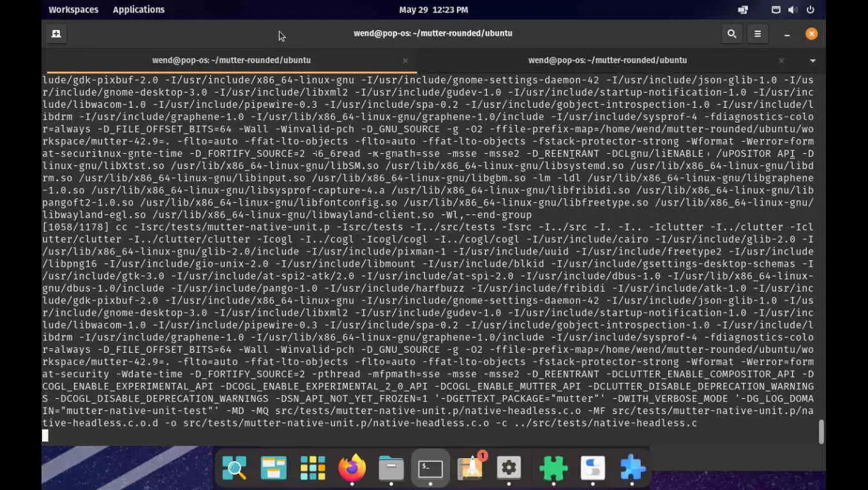The height and width of the screenshot is (490, 868).
Task: Show the applications grid from the dock
Action: pos(313,469)
